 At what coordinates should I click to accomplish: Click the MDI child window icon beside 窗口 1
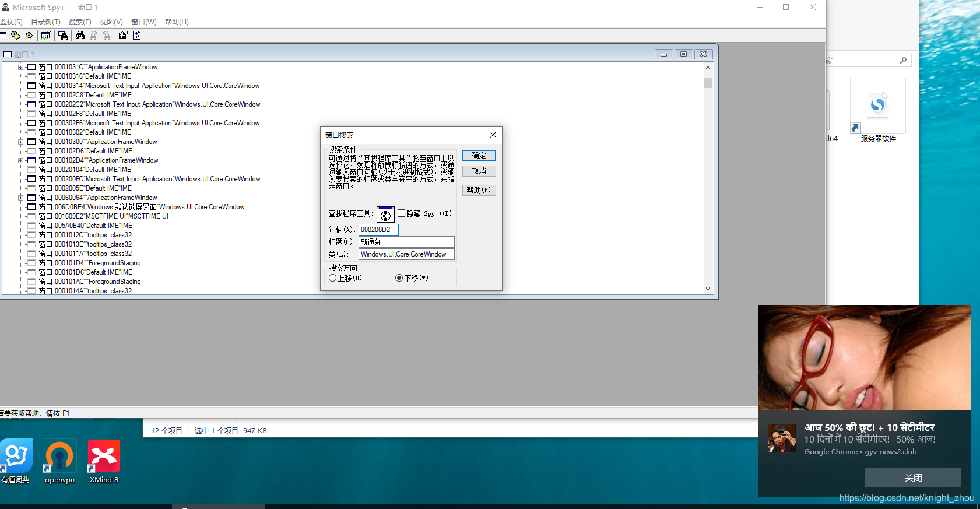coord(8,54)
